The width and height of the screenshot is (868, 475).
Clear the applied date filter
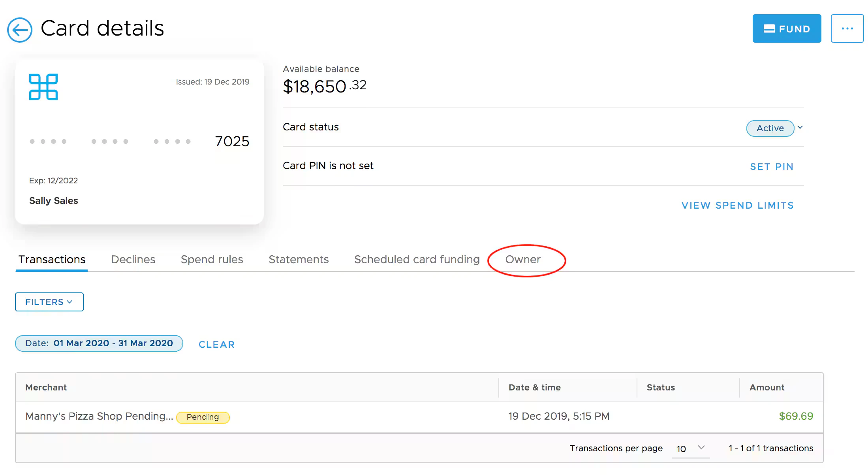tap(216, 344)
